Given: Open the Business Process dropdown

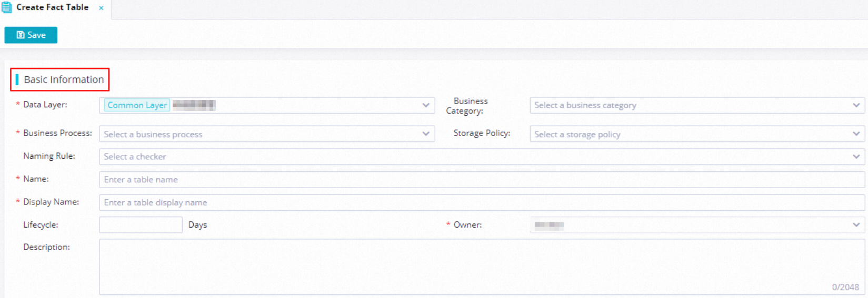Looking at the screenshot, I should tap(267, 134).
